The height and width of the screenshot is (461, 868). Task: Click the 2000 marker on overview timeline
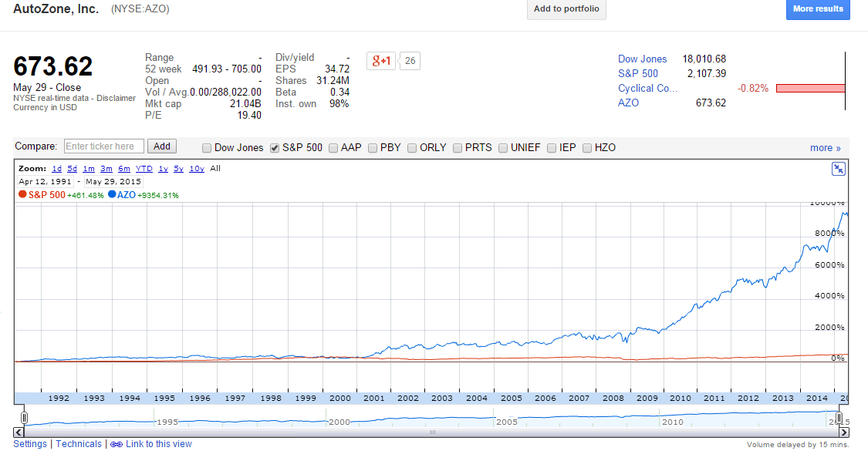[x=339, y=422]
